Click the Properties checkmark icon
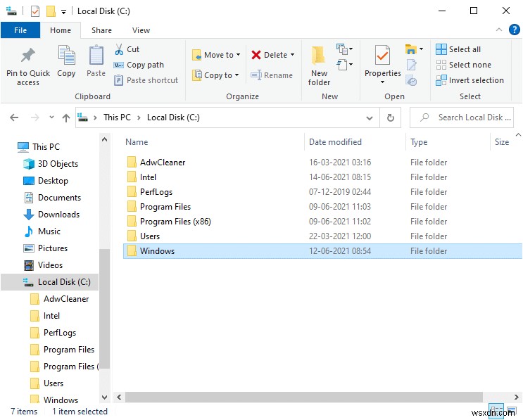Image resolution: width=523 pixels, height=420 pixels. point(382,56)
